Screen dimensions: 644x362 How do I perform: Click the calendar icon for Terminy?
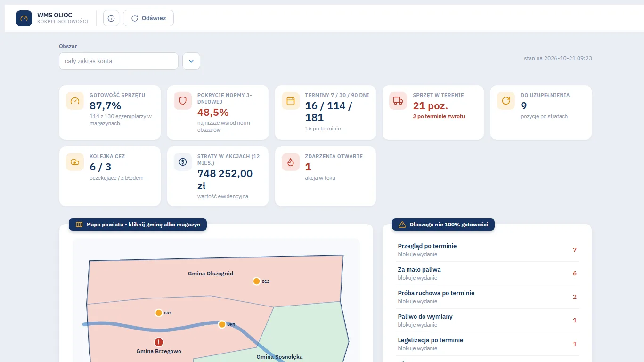pos(291,101)
